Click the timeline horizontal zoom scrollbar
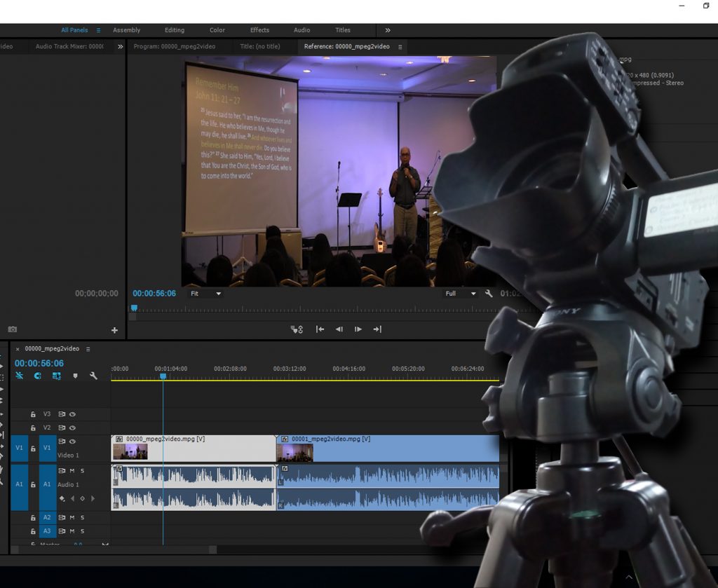 pyautogui.click(x=113, y=549)
